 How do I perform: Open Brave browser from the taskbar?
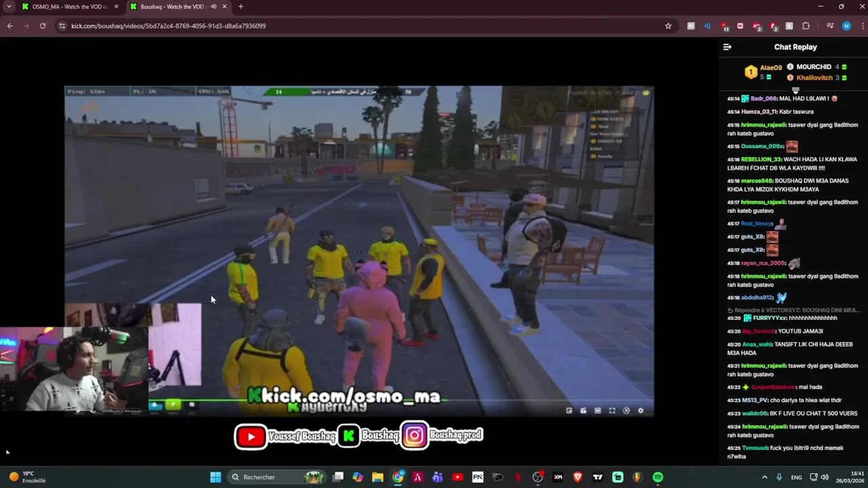[578, 477]
